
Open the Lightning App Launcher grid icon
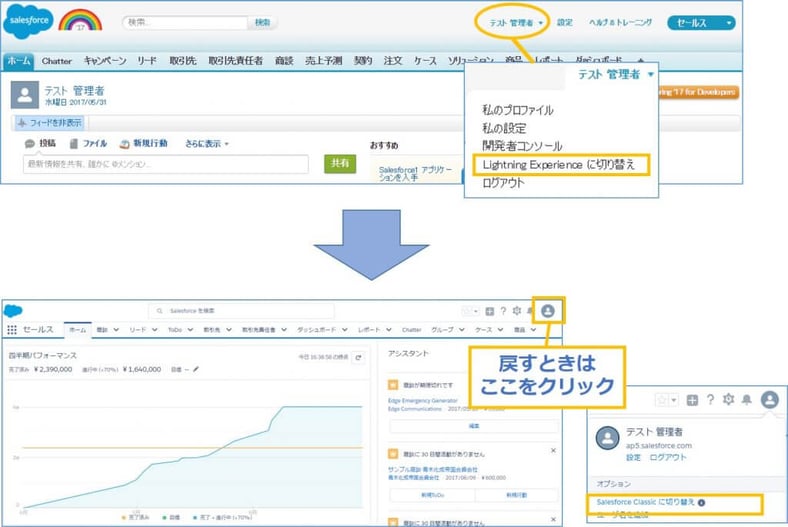click(12, 330)
